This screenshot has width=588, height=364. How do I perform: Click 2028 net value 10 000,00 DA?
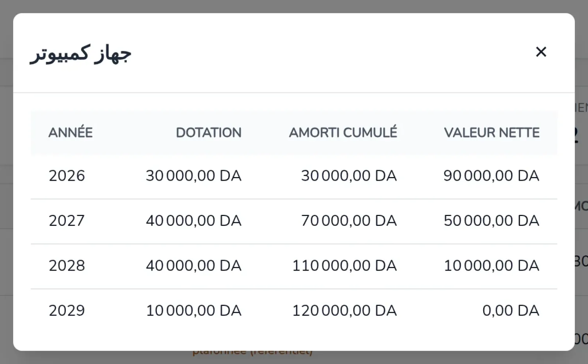(491, 265)
